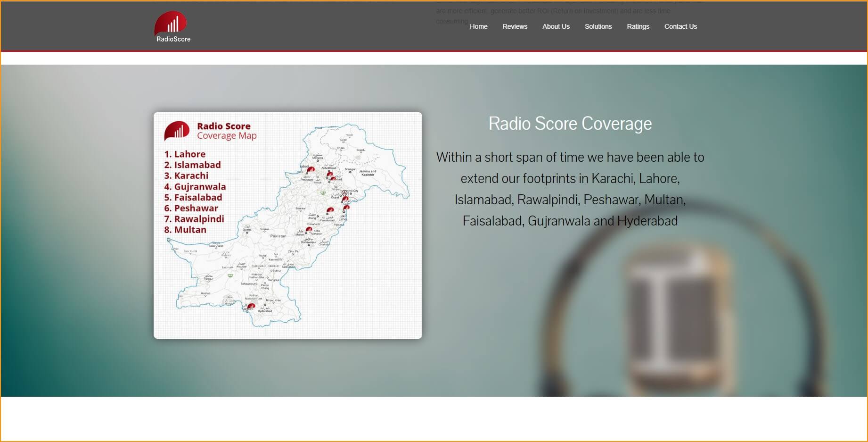The height and width of the screenshot is (442, 868).
Task: Click the Multan marker on the map
Action: [x=309, y=230]
